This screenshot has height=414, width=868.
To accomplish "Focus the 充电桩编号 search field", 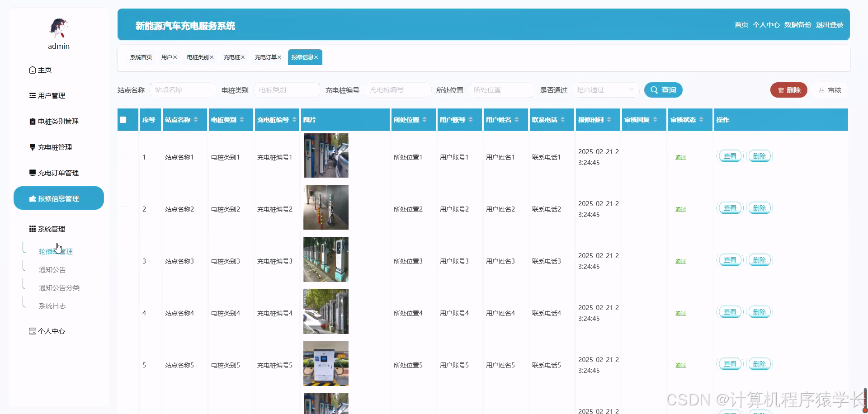I will [x=398, y=90].
